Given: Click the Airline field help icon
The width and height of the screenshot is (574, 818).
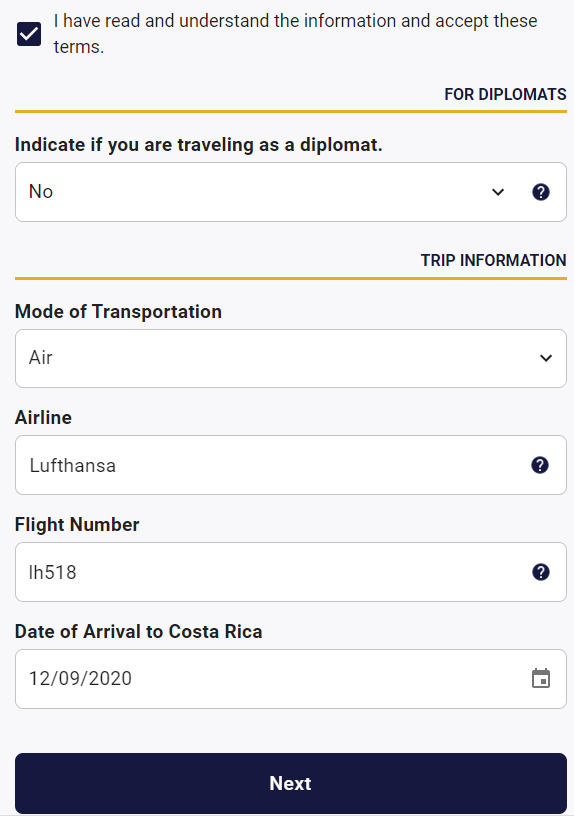Looking at the screenshot, I should [x=540, y=465].
